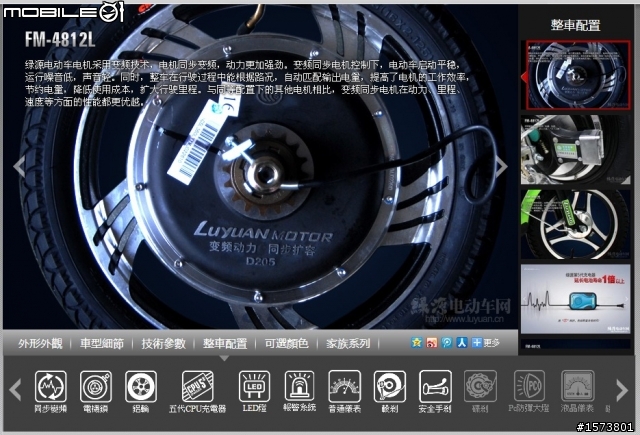Click the light-blue Tencent share icon

tap(447, 343)
